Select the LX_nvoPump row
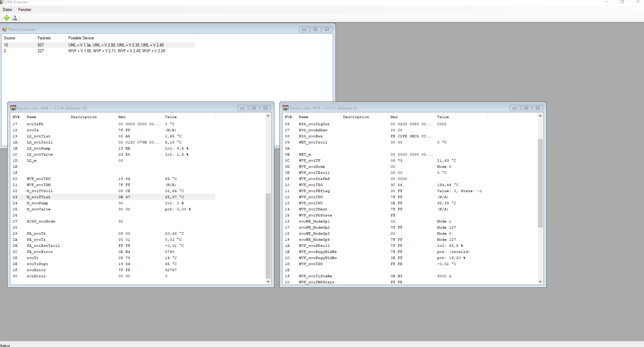This screenshot has width=644, height=347. 113,148
